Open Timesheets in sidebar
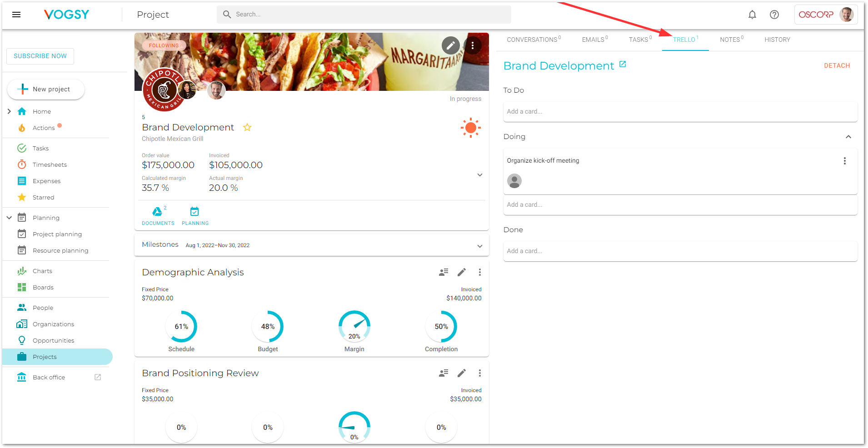Viewport: 868px width, 448px height. point(50,164)
